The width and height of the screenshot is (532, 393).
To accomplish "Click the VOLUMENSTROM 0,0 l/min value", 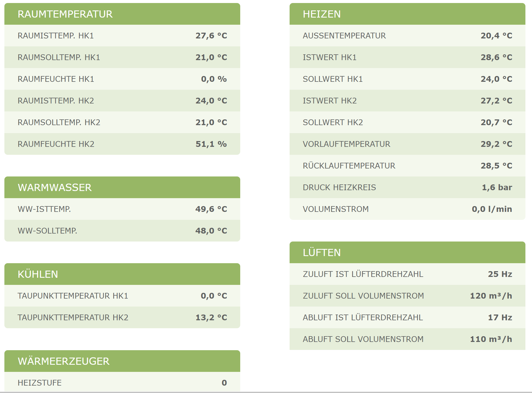I will click(492, 209).
